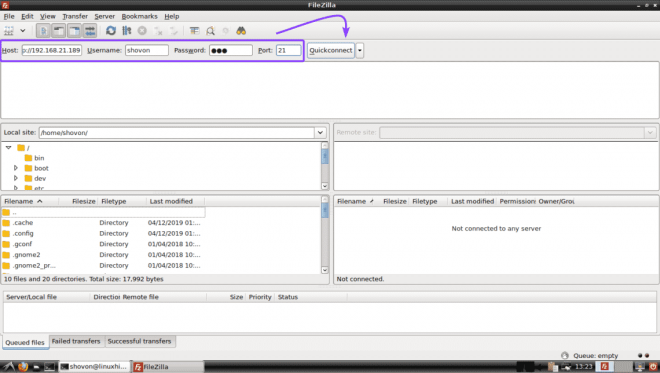Click the Password input field
Image resolution: width=660 pixels, height=373 pixels.
(231, 50)
